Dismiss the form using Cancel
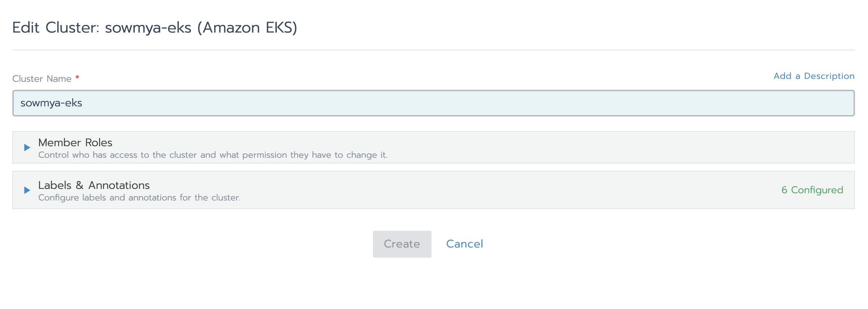This screenshot has height=309, width=868. click(x=464, y=244)
